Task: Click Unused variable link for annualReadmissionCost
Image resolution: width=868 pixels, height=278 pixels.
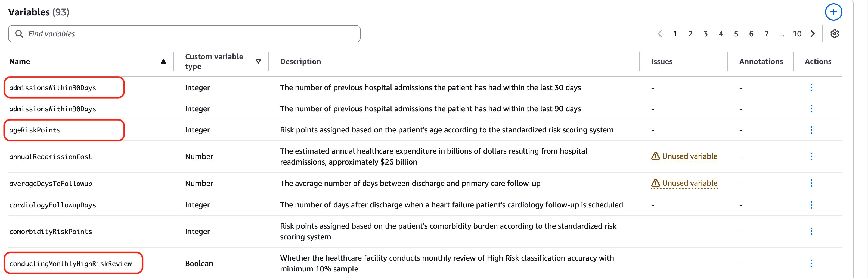Action: [x=689, y=156]
